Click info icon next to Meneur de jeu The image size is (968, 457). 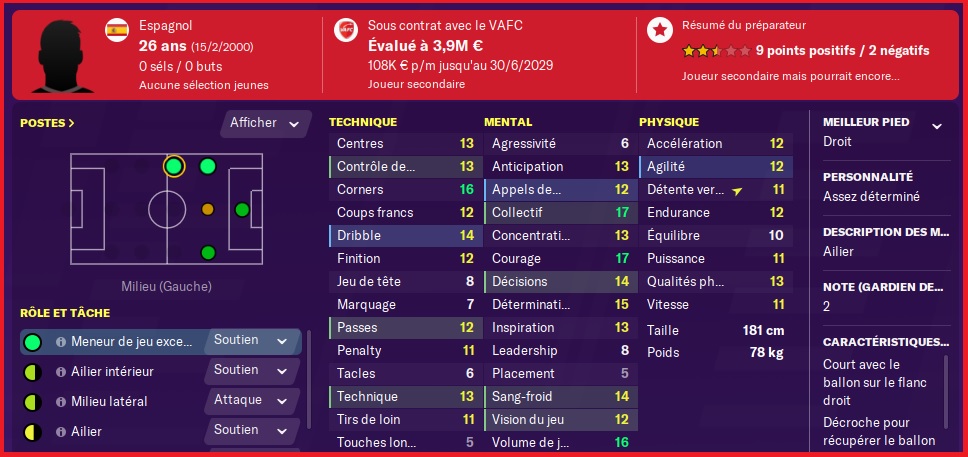(61, 342)
